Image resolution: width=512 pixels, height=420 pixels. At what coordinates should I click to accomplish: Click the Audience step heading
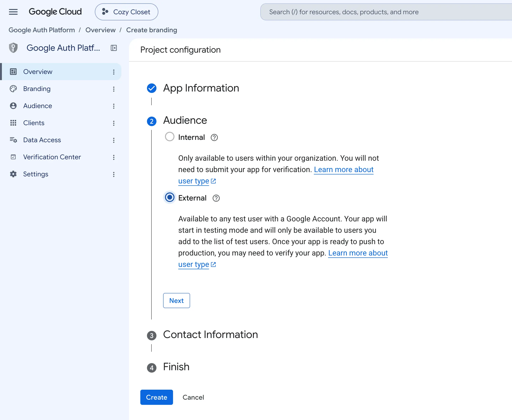185,120
